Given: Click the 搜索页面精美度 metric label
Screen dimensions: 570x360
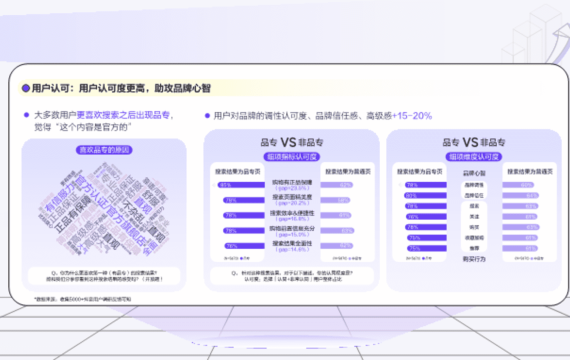Looking at the screenshot, I should (x=292, y=197).
